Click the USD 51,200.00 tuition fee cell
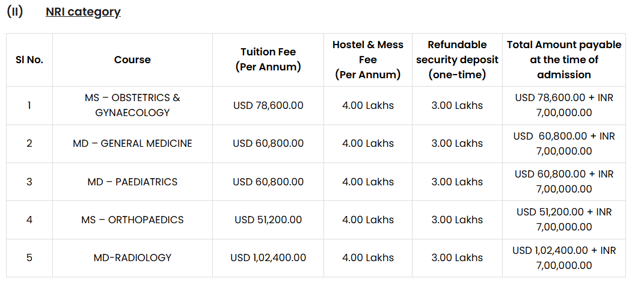 pyautogui.click(x=268, y=220)
